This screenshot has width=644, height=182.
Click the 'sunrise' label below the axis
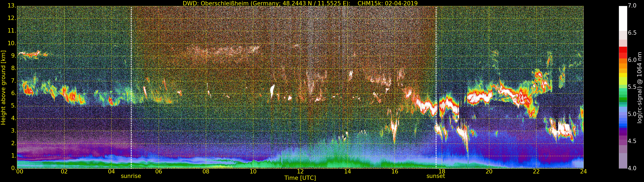coord(131,176)
